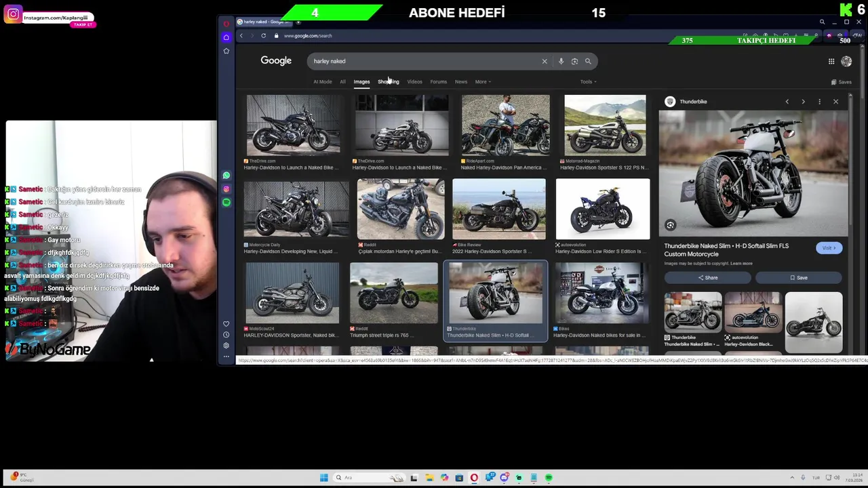868x488 pixels.
Task: Click into the harley naked search field
Action: 424,61
